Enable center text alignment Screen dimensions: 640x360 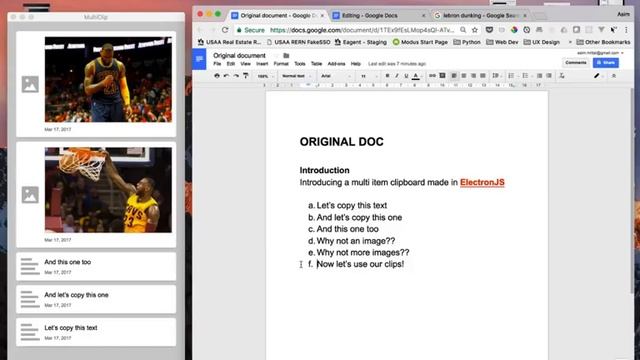[x=464, y=76]
